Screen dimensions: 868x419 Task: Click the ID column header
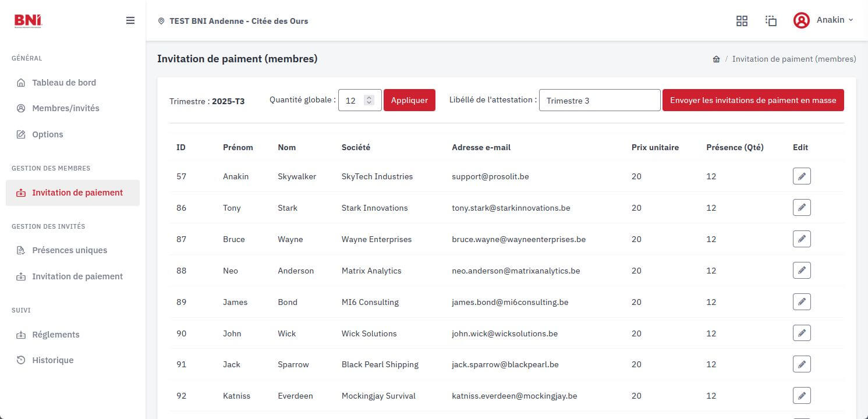coord(181,147)
